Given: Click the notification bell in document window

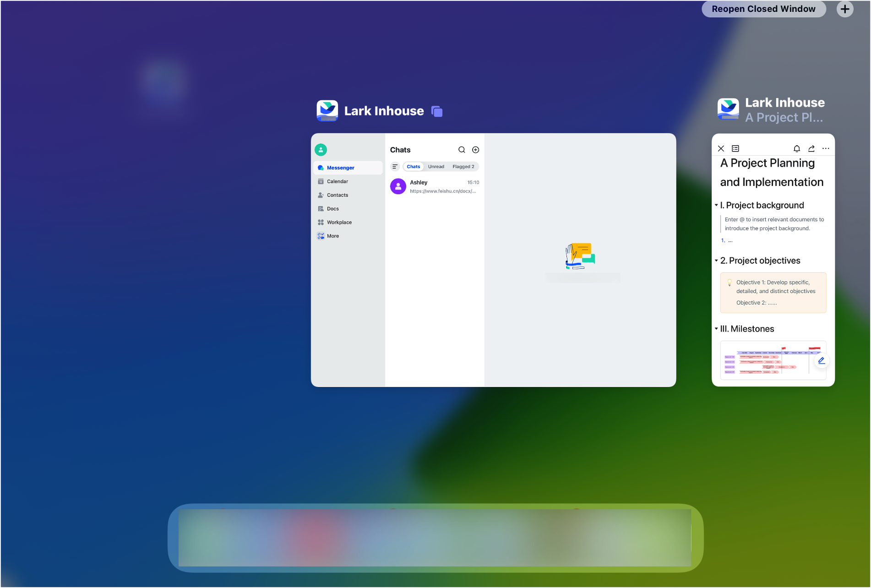Looking at the screenshot, I should [797, 148].
